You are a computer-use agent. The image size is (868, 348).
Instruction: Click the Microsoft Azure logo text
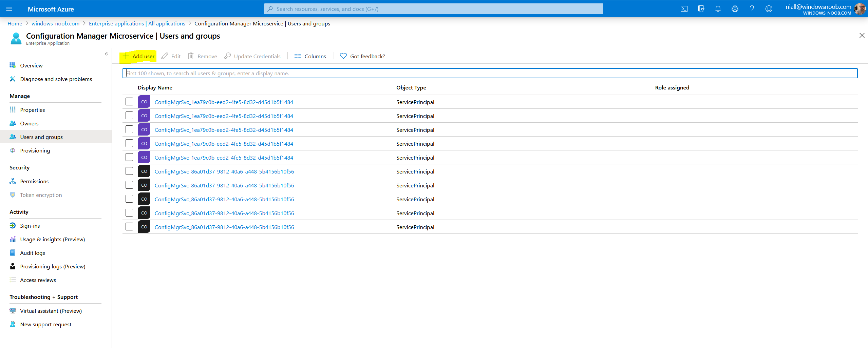(x=51, y=9)
